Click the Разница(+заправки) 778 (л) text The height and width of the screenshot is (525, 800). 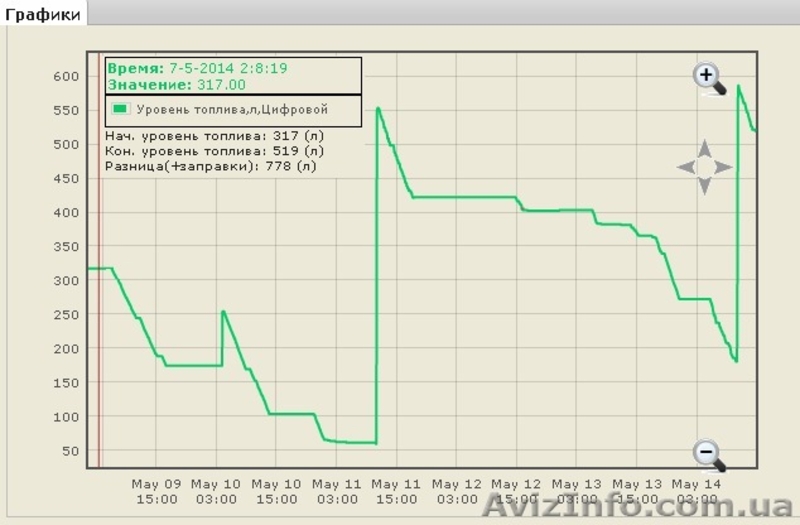(x=210, y=166)
